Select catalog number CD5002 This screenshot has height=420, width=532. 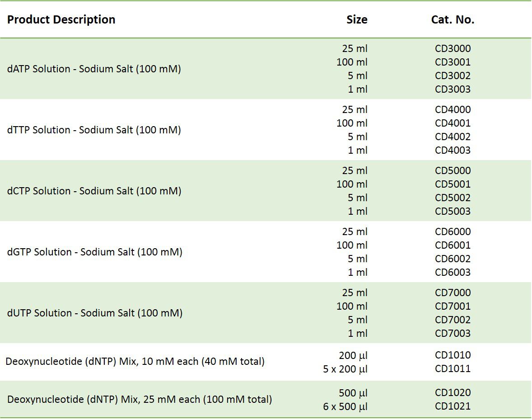tap(453, 198)
